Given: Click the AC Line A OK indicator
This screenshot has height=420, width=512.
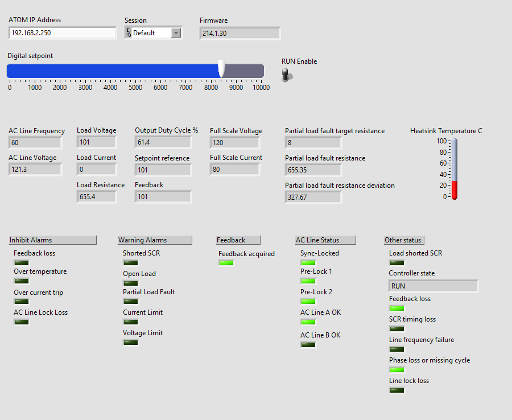Looking at the screenshot, I should (x=308, y=322).
